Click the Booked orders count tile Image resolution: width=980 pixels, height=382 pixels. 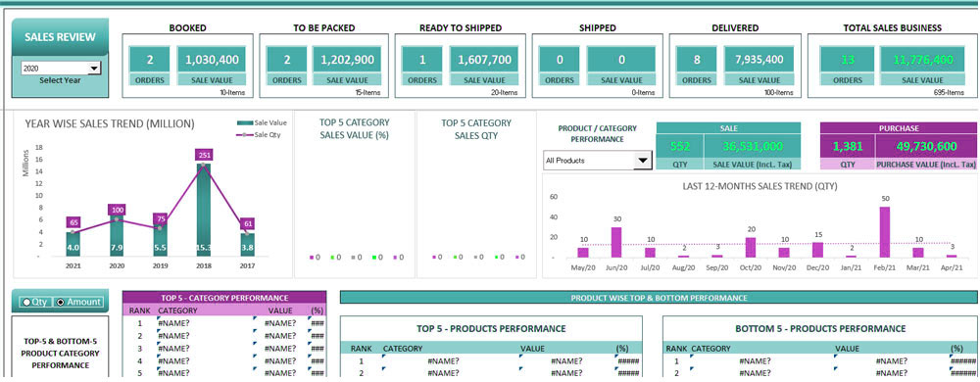click(150, 60)
